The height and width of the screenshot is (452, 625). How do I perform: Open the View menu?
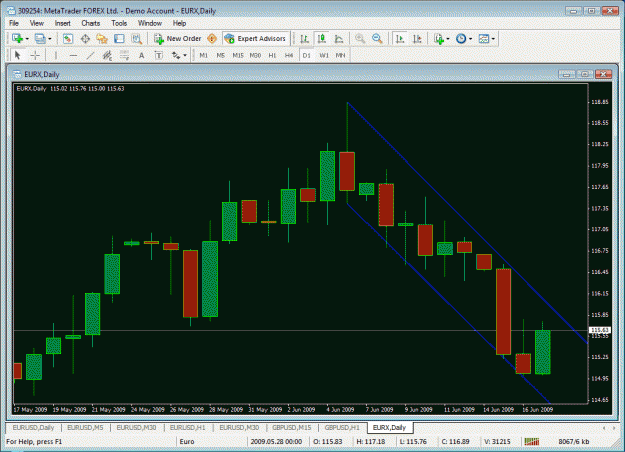click(37, 23)
